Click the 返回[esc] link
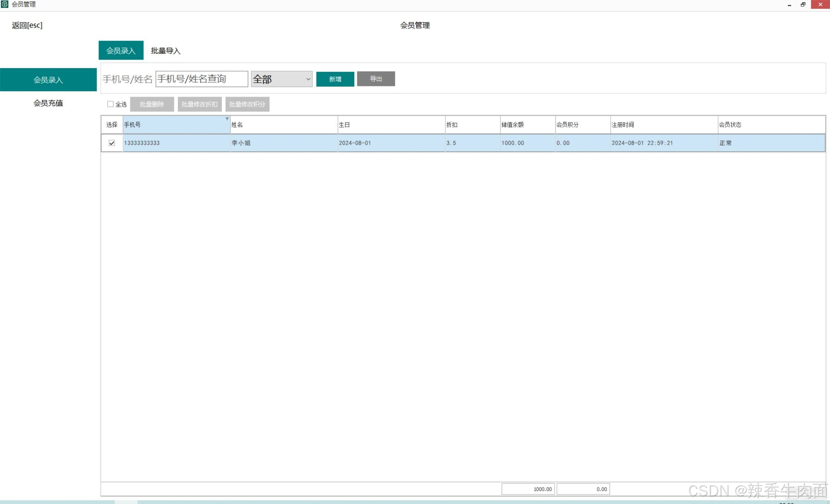 pos(26,25)
